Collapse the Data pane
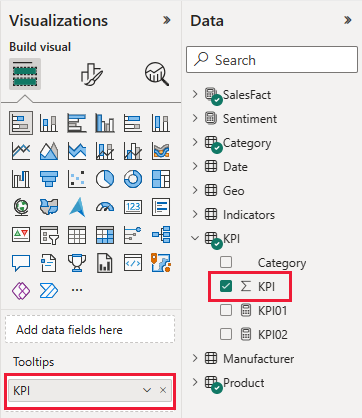This screenshot has height=418, width=362. click(x=348, y=21)
